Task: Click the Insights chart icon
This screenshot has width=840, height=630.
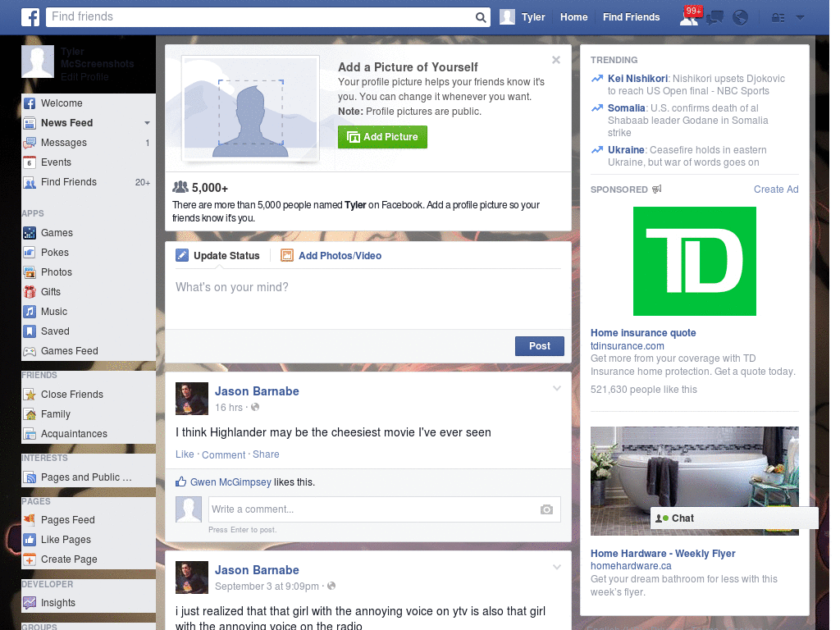Action: click(30, 603)
